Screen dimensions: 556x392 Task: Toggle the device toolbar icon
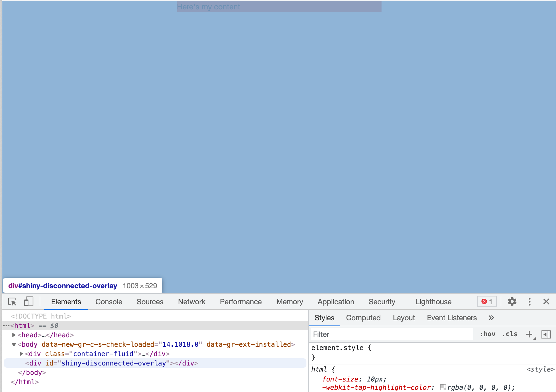click(x=28, y=302)
